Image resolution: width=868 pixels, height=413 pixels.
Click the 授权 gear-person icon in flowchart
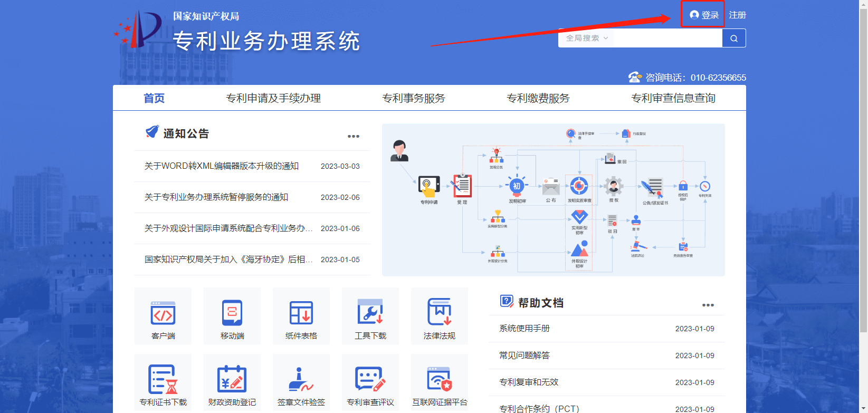click(613, 186)
